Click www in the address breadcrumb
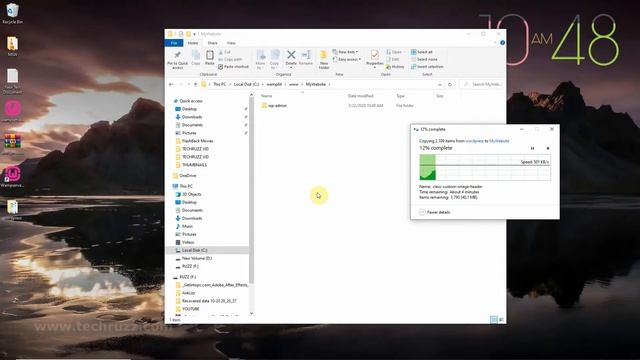The height and width of the screenshot is (360, 640). point(294,84)
